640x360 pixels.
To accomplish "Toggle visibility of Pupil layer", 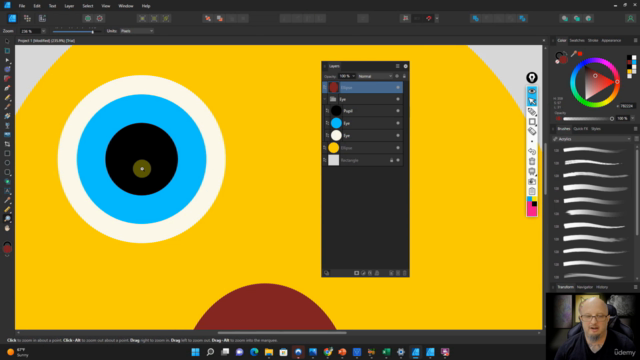I will 398,111.
